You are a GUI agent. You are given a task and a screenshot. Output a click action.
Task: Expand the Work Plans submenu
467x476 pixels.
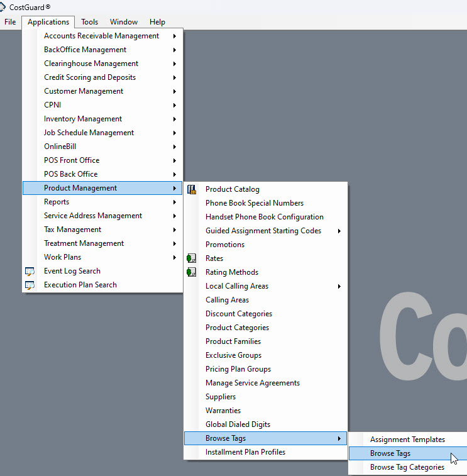(102, 257)
